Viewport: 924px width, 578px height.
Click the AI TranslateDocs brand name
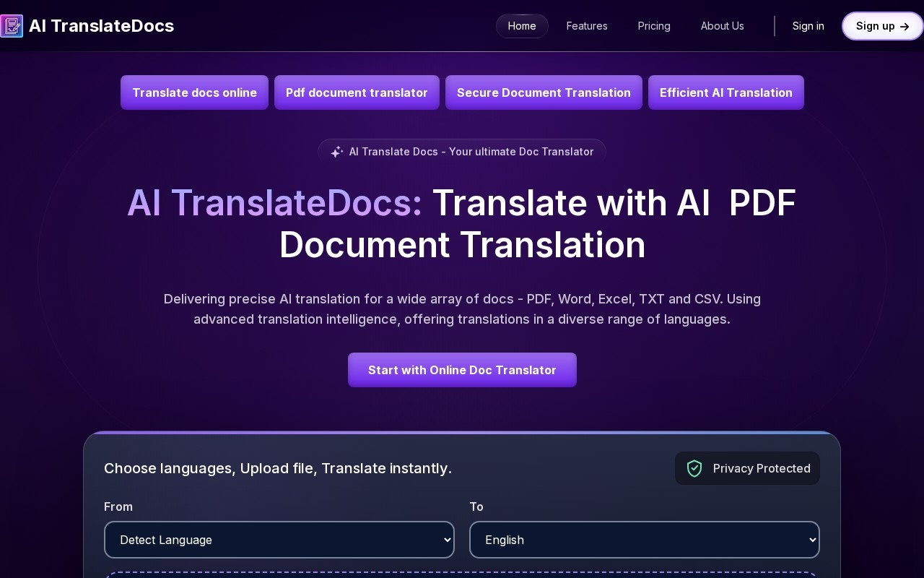coord(101,26)
